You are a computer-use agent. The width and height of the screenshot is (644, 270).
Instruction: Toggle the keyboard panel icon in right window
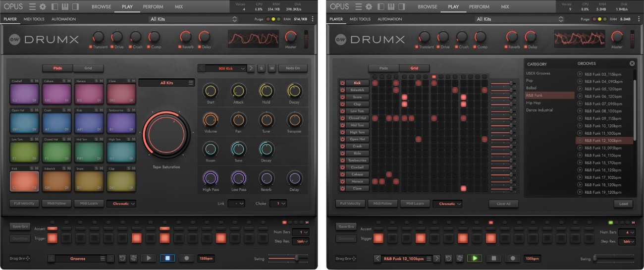(x=392, y=6)
